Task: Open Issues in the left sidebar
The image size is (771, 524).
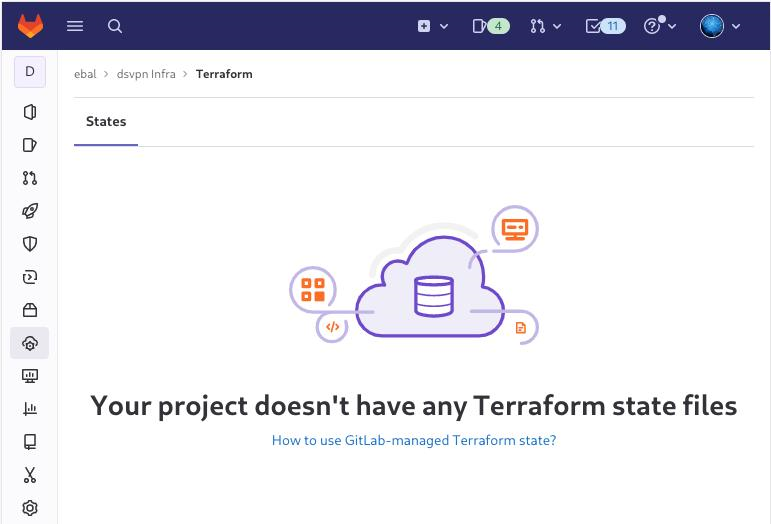Action: click(x=30, y=145)
